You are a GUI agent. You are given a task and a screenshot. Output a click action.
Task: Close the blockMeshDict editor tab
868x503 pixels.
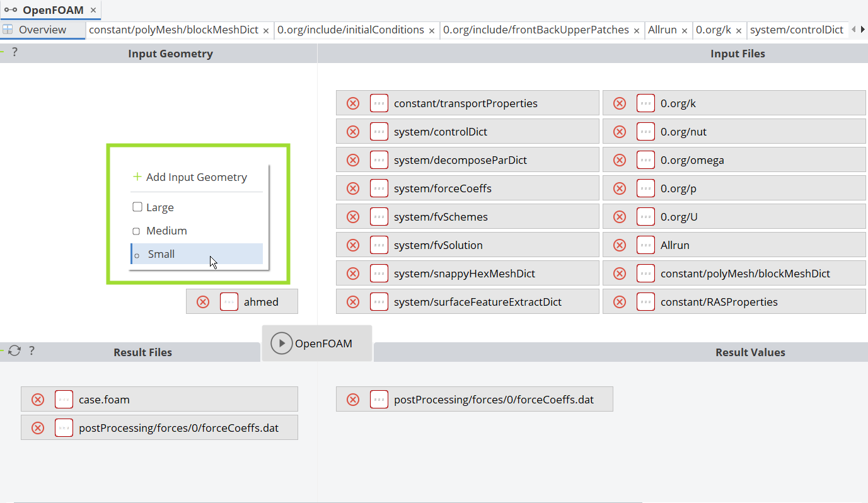click(x=266, y=30)
